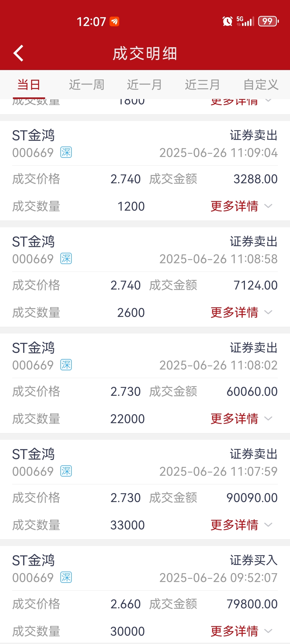Tap the alarm clock status icon

coord(227,21)
